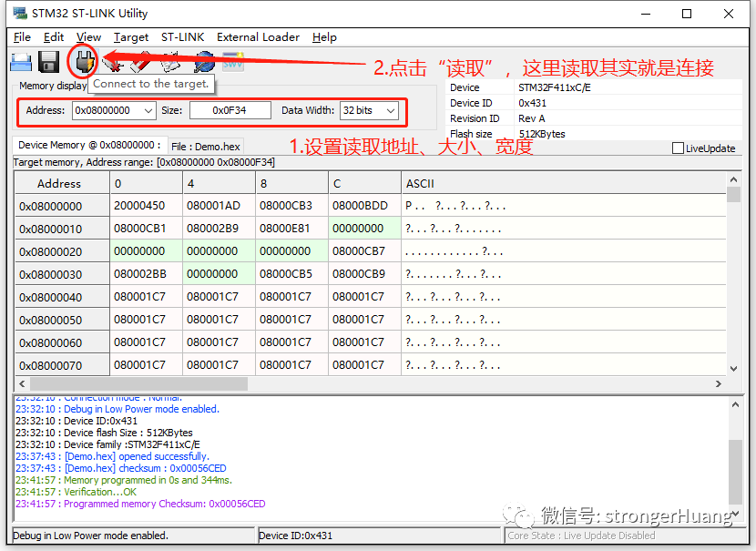Select cell 080002BB in row 0x08000030
The width and height of the screenshot is (756, 551).
146,274
